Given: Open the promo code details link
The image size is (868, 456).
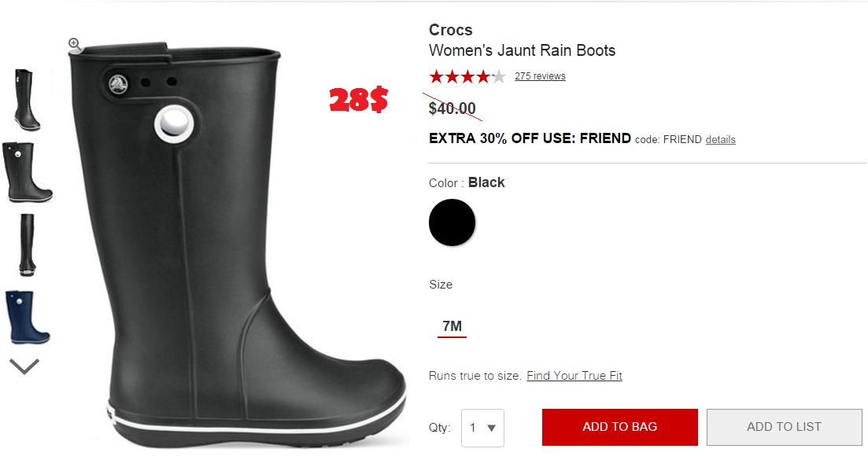Looking at the screenshot, I should click(x=720, y=139).
